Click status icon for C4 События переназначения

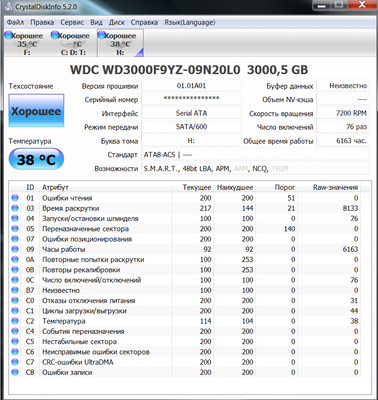coord(15,331)
